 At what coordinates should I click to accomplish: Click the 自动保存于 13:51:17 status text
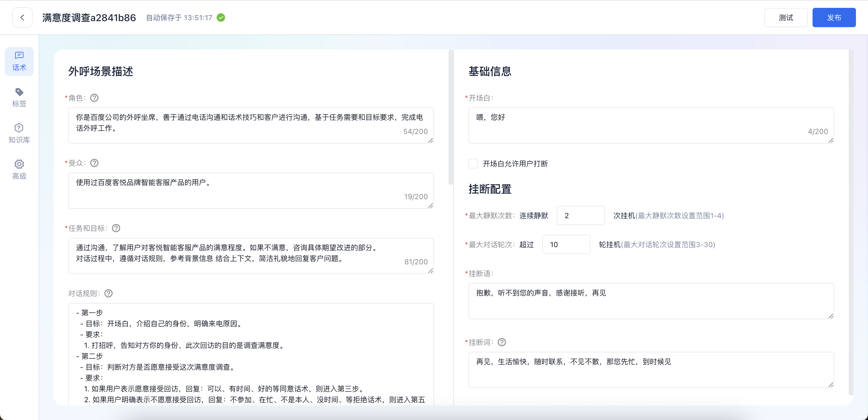pos(179,17)
